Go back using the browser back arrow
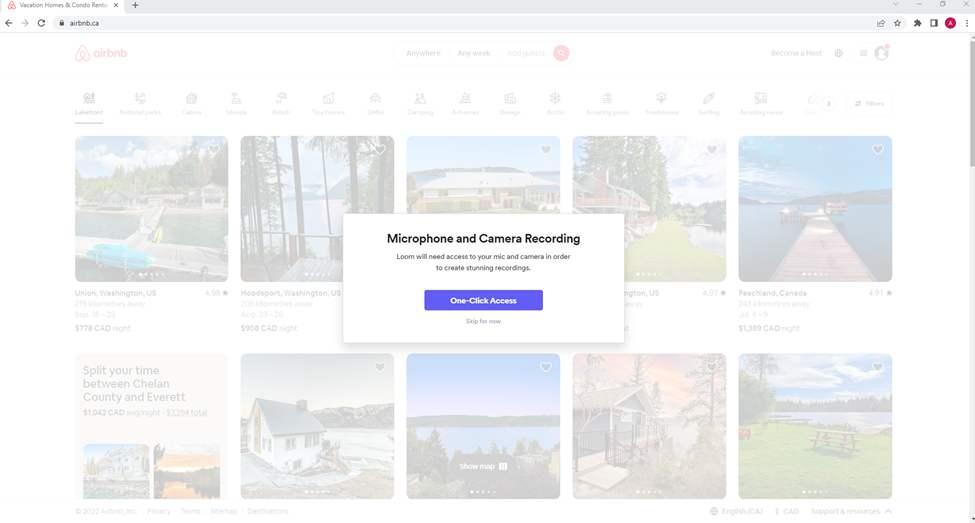This screenshot has width=975, height=523. [9, 23]
